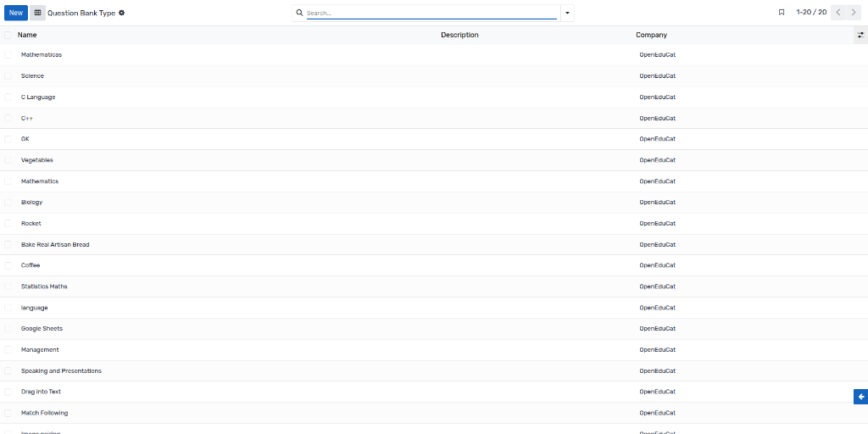This screenshot has height=434, width=868.
Task: Click the Question Bank Type breadcrumb title
Action: (x=81, y=13)
